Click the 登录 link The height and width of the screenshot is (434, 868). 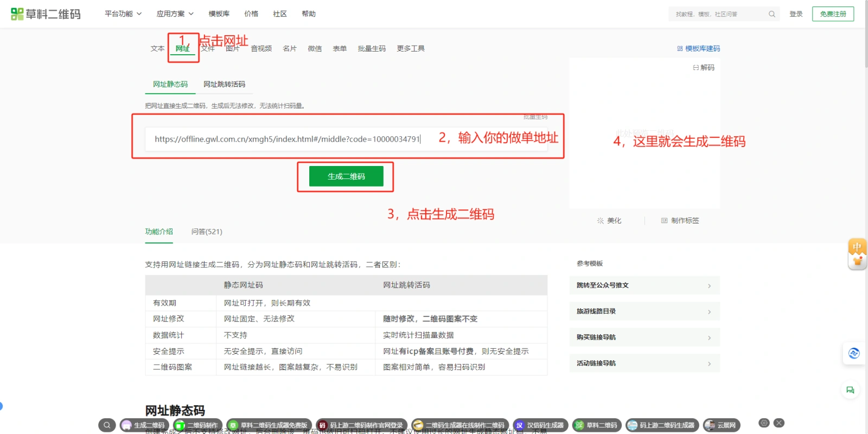tap(796, 14)
